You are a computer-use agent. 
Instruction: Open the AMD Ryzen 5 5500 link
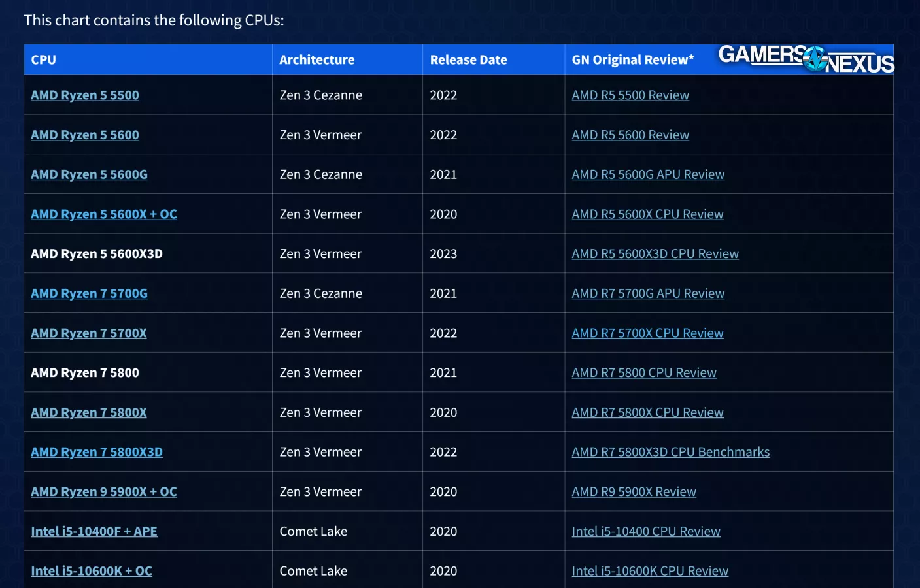(x=85, y=95)
